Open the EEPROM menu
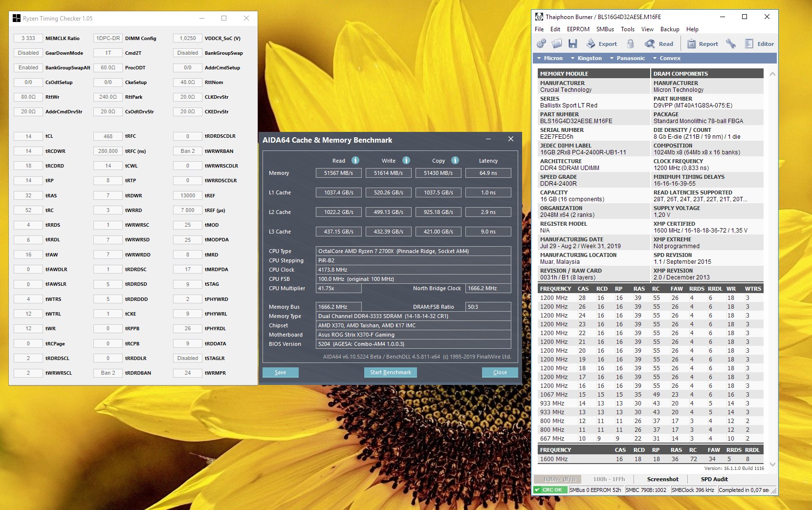 click(x=578, y=29)
